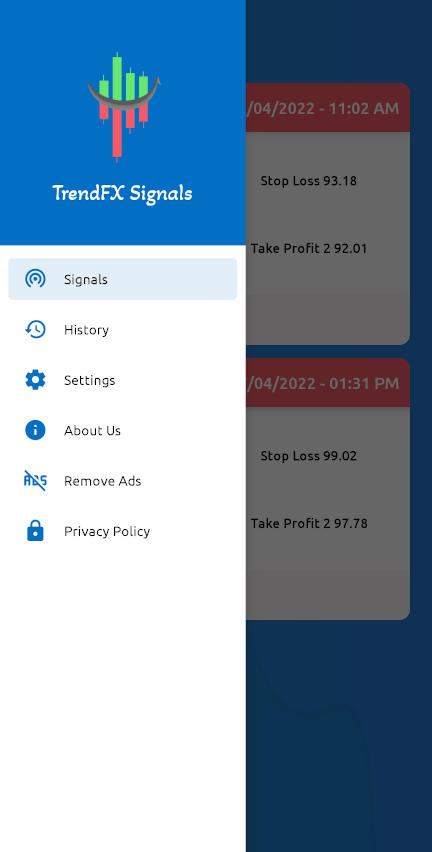432x852 pixels.
Task: Click the Signals broadcast icon
Action: [x=35, y=279]
